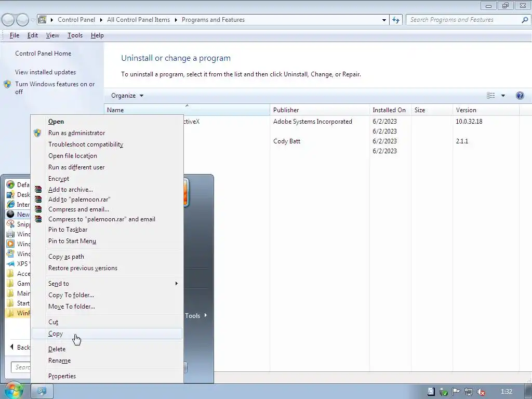532x399 pixels.
Task: Click the WinRAR icon beside Add to archive
Action: pyautogui.click(x=38, y=190)
